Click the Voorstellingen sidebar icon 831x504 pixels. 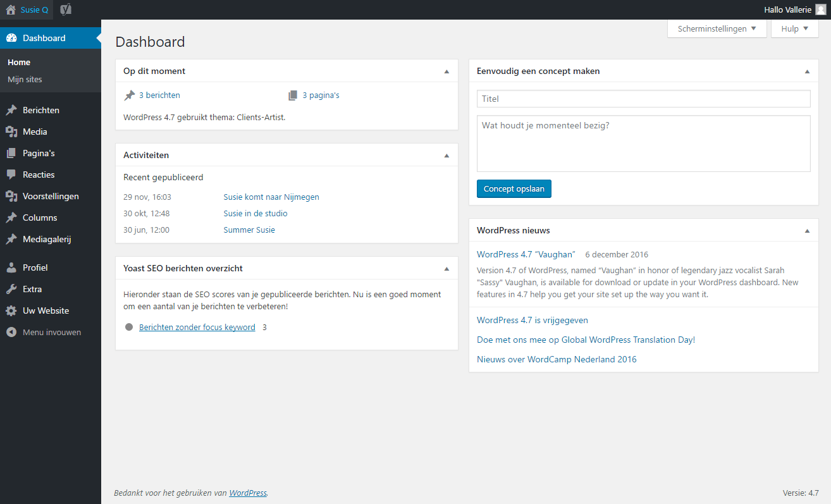click(11, 196)
